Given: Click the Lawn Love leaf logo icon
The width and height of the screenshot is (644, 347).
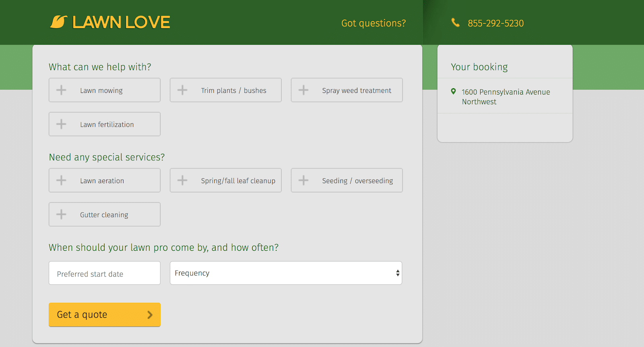Looking at the screenshot, I should click(x=59, y=22).
